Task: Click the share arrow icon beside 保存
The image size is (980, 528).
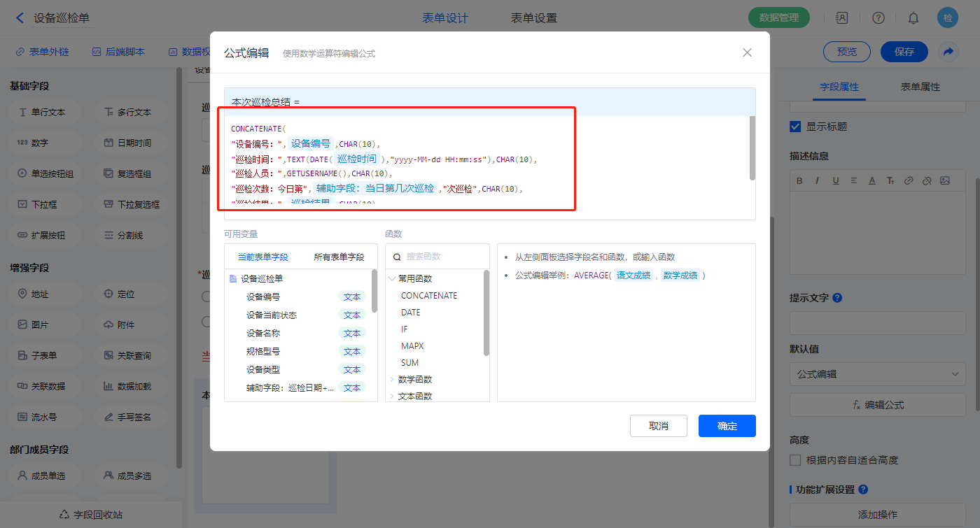Action: click(x=948, y=52)
